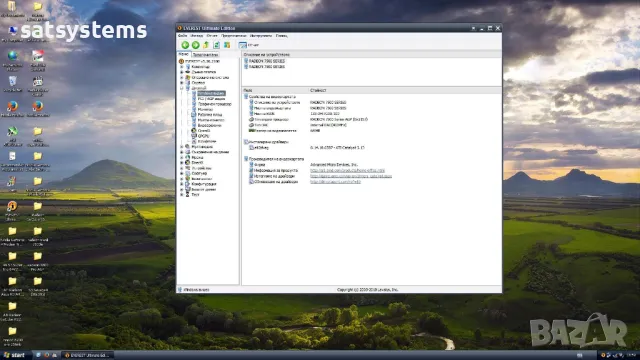Select the OpenGL tree item
The image size is (640, 360).
click(x=204, y=131)
